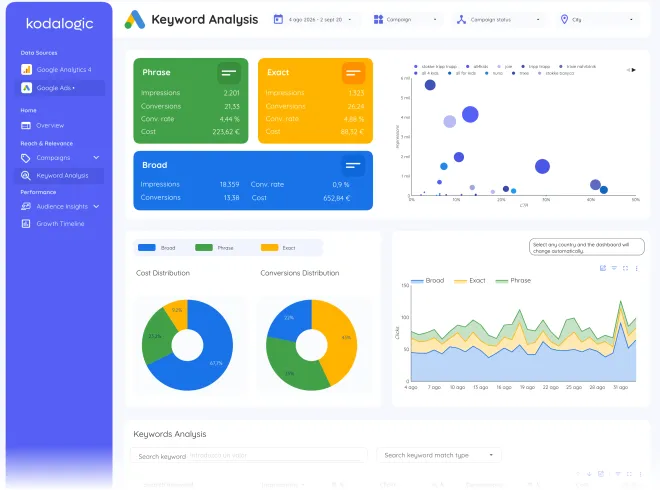Image resolution: width=660 pixels, height=490 pixels.
Task: Open the Campaign status dropdown
Action: [500, 20]
